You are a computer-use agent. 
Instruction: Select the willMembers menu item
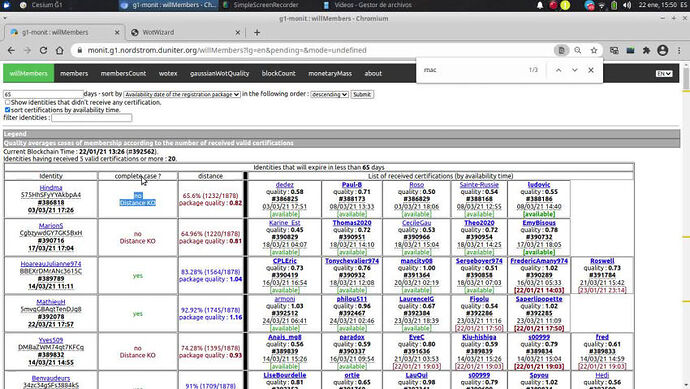(29, 73)
